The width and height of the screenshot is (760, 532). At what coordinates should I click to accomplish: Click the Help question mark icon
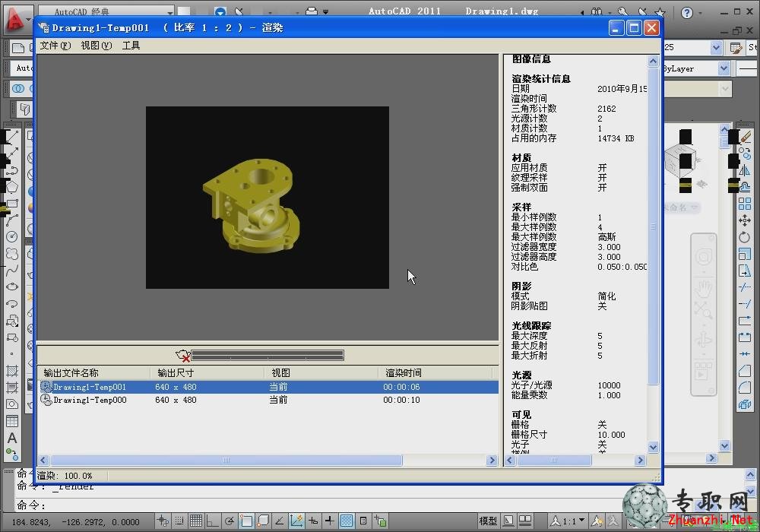click(687, 13)
